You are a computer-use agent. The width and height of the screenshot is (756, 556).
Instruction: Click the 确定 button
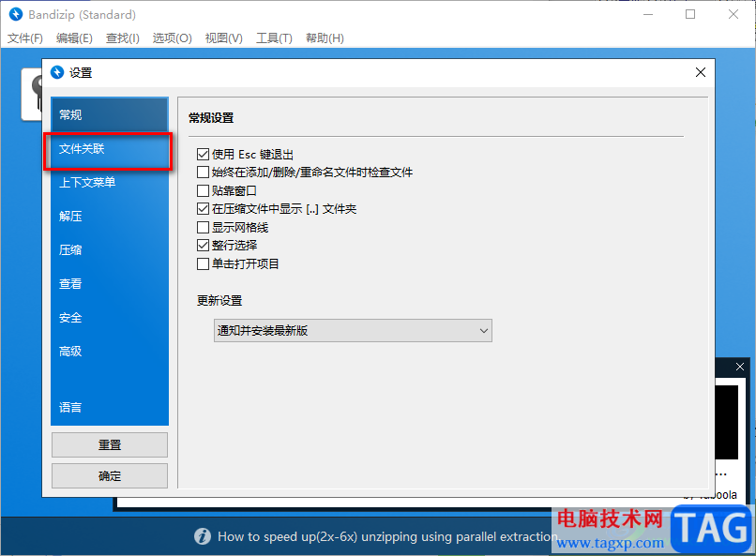[110, 476]
